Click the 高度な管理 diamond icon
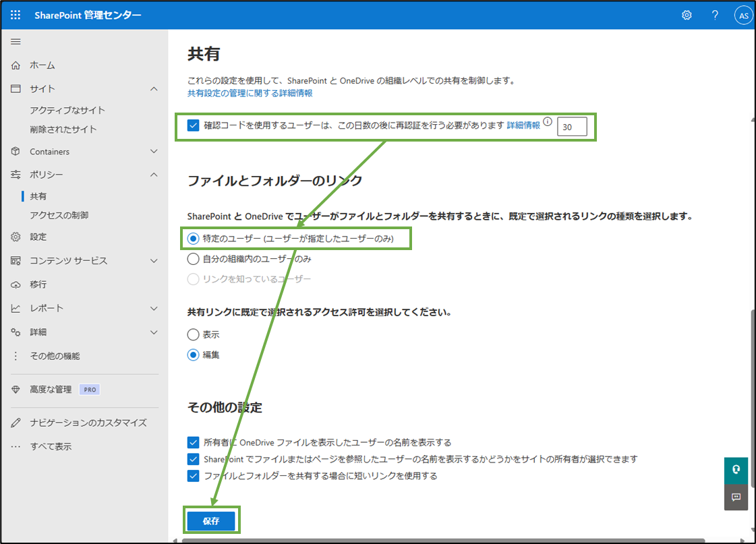Viewport: 756px width, 544px height. (x=16, y=390)
